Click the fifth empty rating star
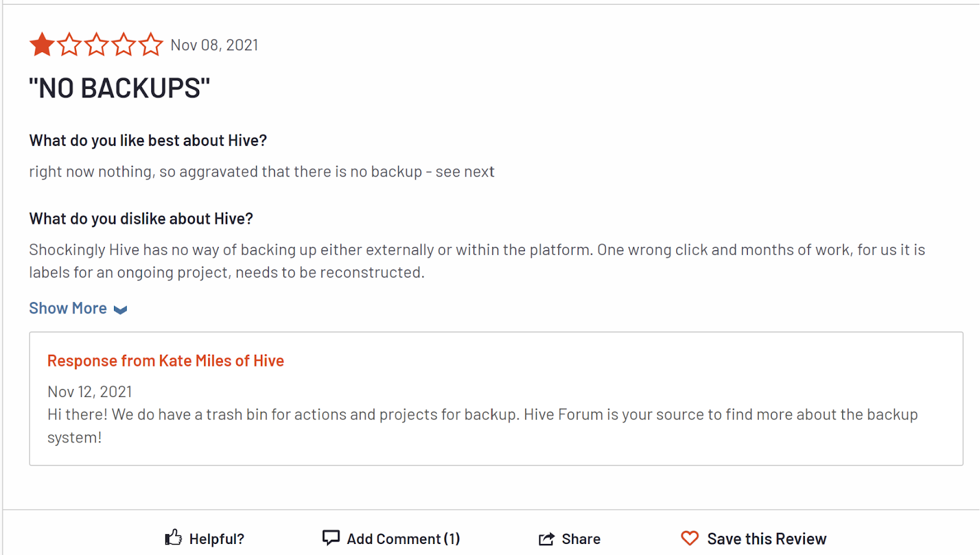The width and height of the screenshot is (980, 555). click(151, 45)
